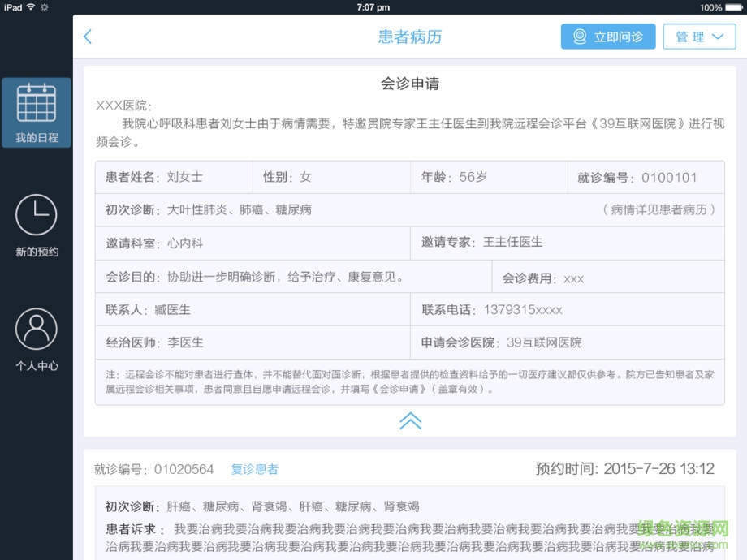This screenshot has height=560, width=747.
Task: Tap the Wi-Fi icon in the status bar
Action: point(31,6)
